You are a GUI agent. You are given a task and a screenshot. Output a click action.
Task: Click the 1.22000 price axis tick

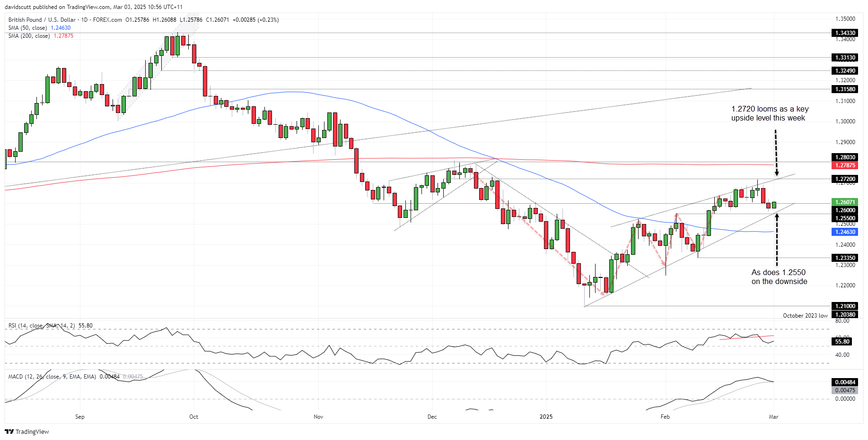(x=845, y=285)
